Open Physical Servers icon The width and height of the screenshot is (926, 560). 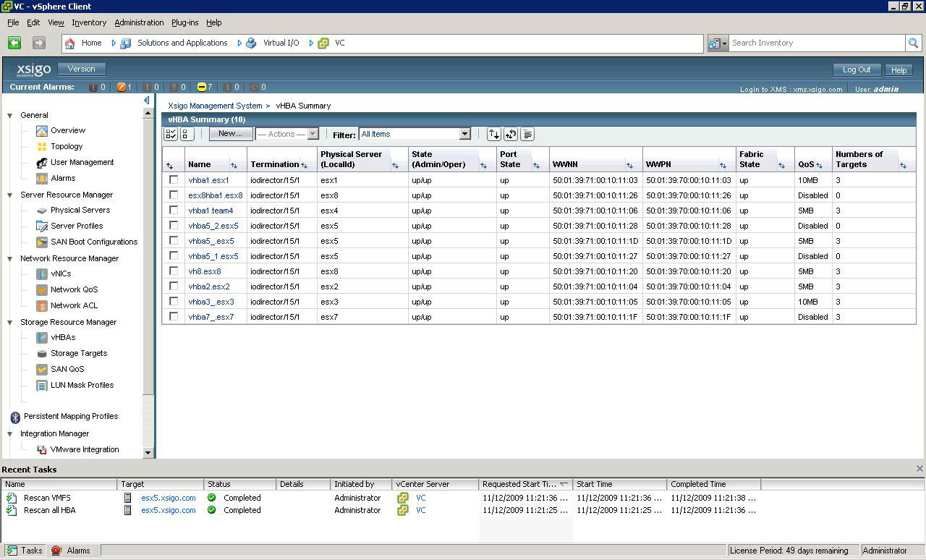[x=42, y=211]
